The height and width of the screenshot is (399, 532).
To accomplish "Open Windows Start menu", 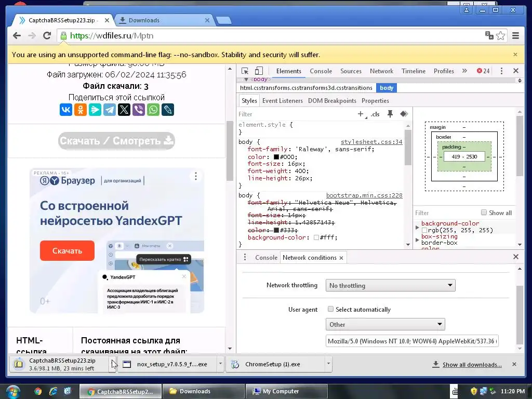I will 12,392.
